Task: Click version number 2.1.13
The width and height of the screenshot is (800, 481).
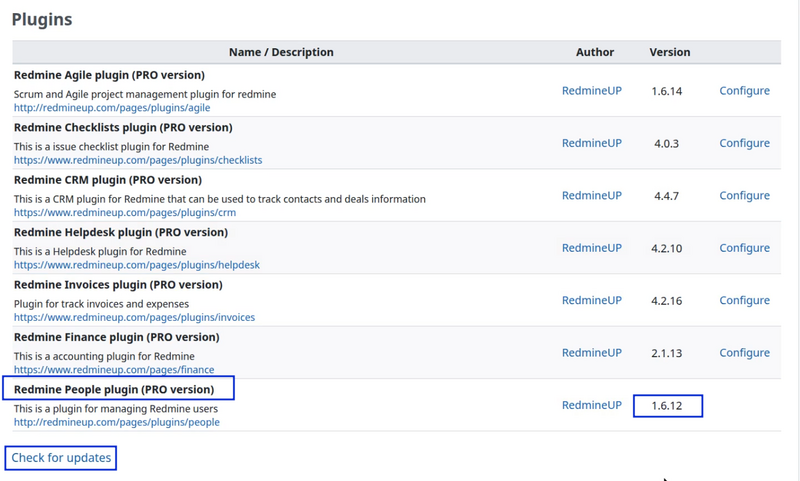Action: click(x=667, y=353)
